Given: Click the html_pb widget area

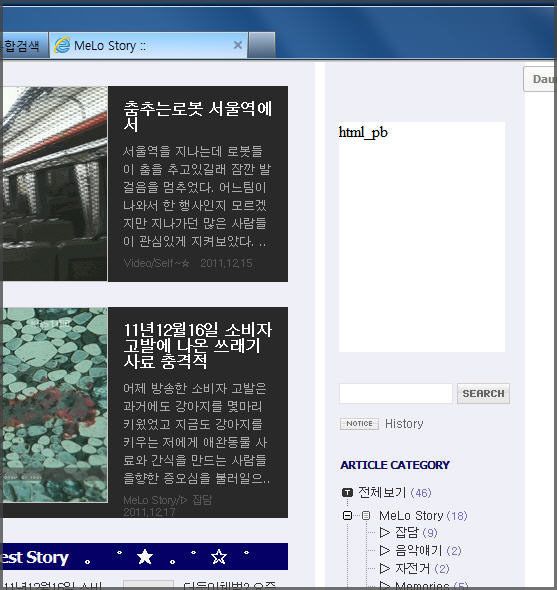Looking at the screenshot, I should pyautogui.click(x=422, y=237).
